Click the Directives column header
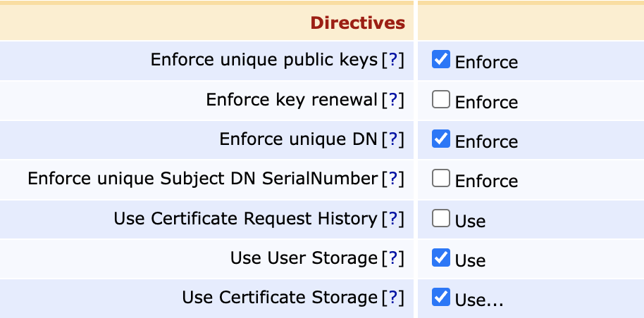 point(358,23)
